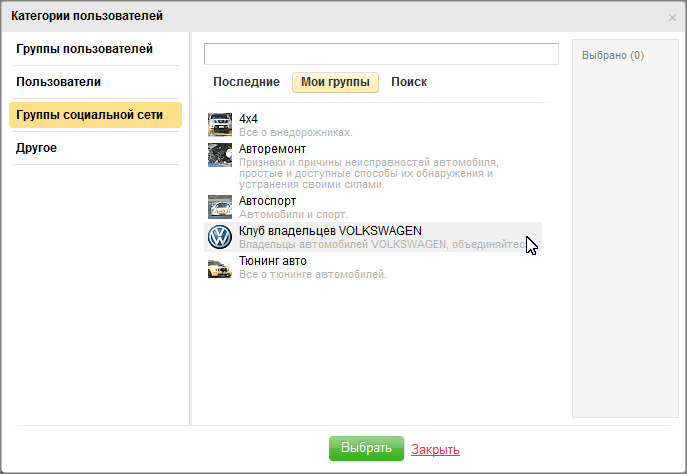The width and height of the screenshot is (687, 474).
Task: Switch to the Мои группы tab
Action: (335, 82)
